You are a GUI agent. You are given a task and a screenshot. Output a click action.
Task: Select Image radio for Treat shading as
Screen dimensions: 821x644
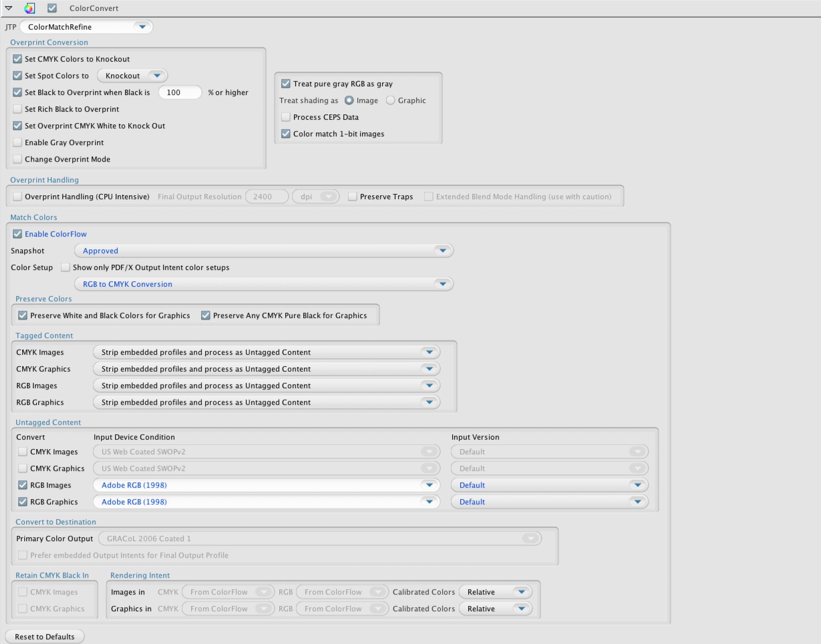tap(349, 100)
